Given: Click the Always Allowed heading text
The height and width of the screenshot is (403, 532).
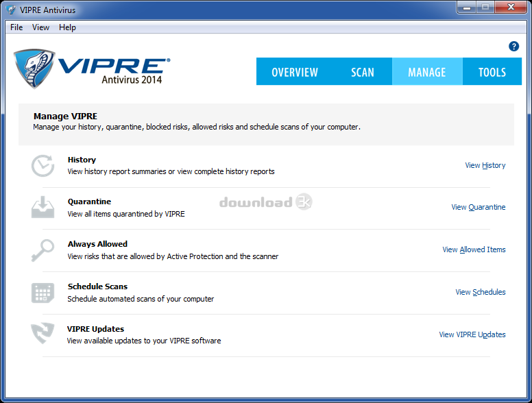Looking at the screenshot, I should [97, 244].
